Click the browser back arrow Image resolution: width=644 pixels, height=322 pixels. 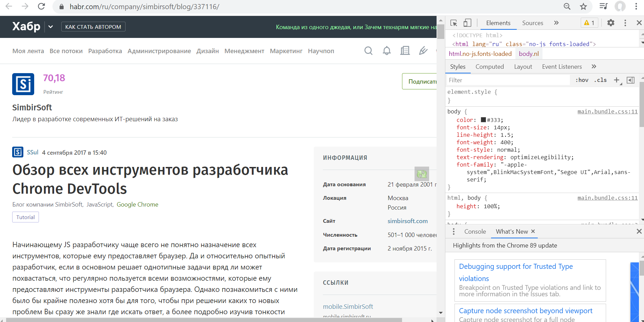pyautogui.click(x=9, y=6)
